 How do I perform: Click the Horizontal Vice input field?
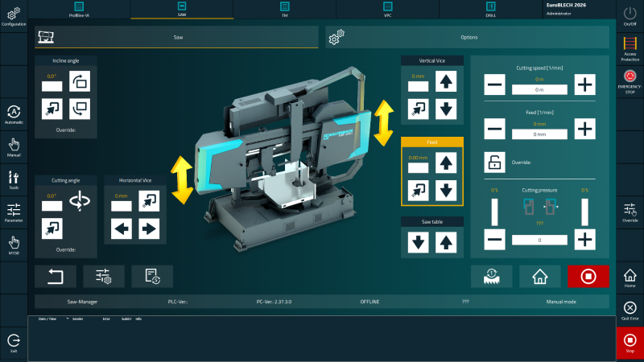(122, 206)
